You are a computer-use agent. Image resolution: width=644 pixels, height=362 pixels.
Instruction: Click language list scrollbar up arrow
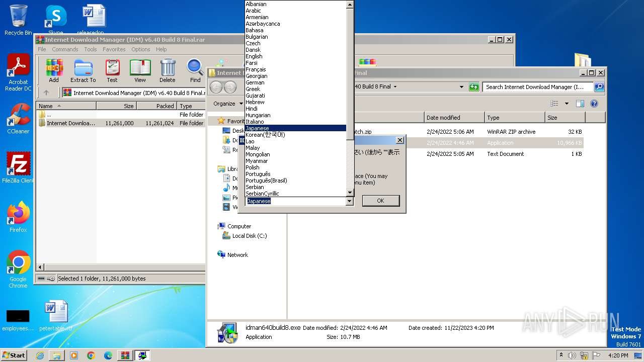(x=350, y=4)
